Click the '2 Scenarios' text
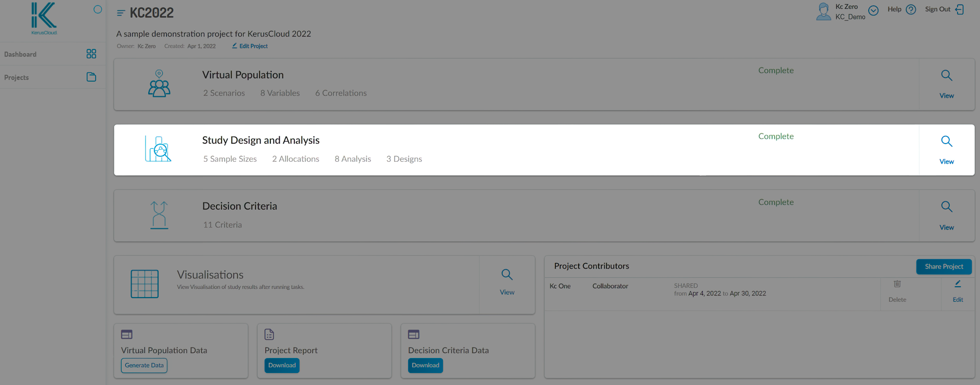980x385 pixels. coord(224,93)
